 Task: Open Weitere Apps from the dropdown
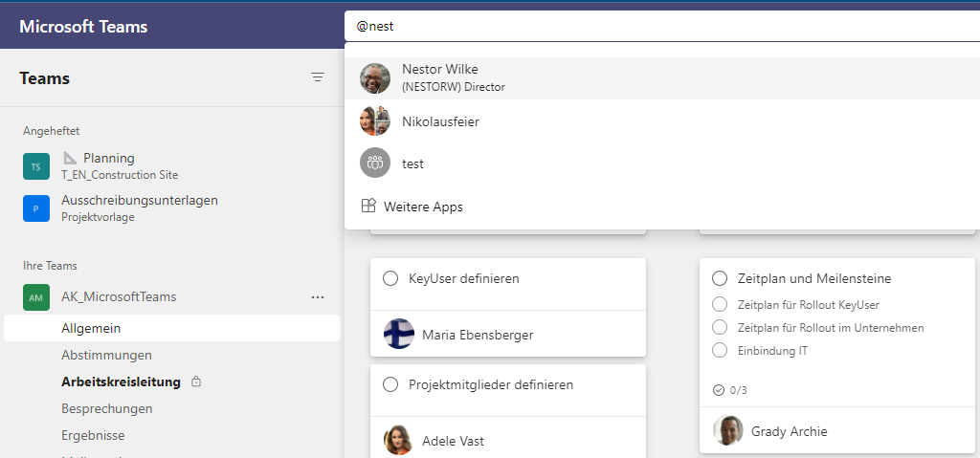coord(423,207)
